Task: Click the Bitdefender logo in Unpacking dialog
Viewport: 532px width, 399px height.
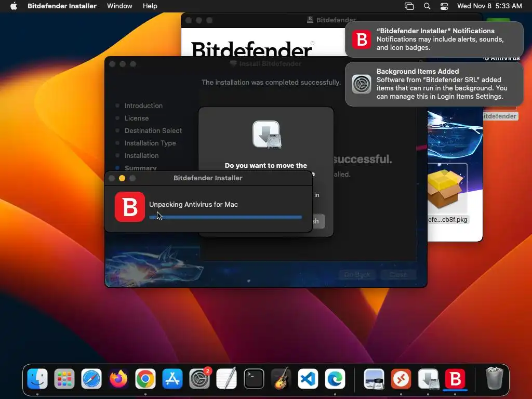Action: coord(130,207)
